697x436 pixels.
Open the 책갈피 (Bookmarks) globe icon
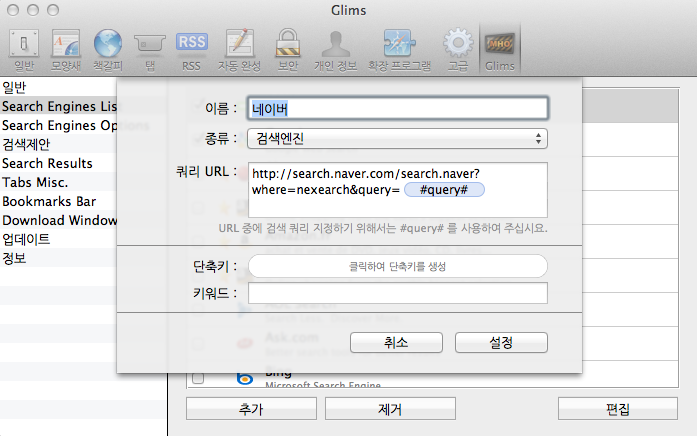tap(108, 50)
